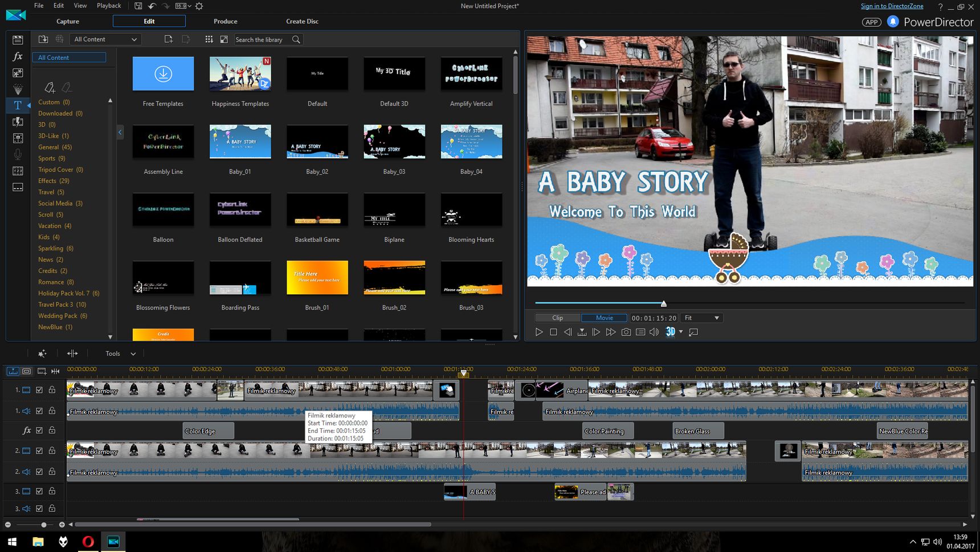
Task: Click the save project icon in top toolbar
Action: (138, 6)
